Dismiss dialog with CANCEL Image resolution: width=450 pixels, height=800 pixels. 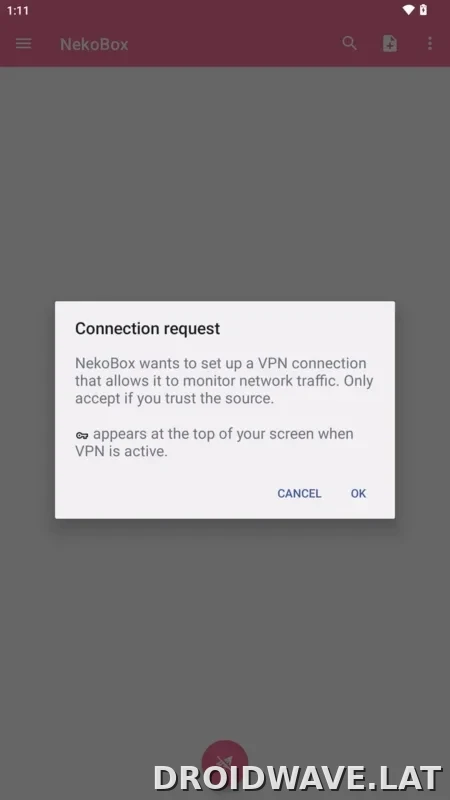tap(299, 493)
